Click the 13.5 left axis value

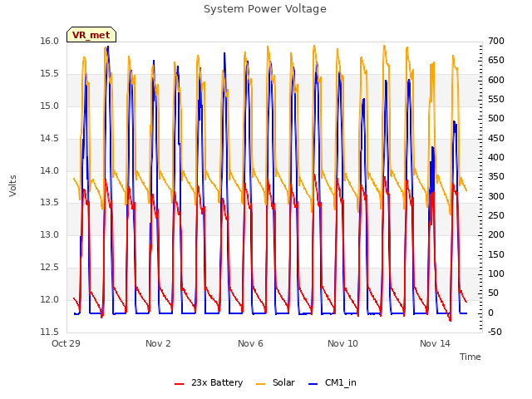click(x=50, y=203)
